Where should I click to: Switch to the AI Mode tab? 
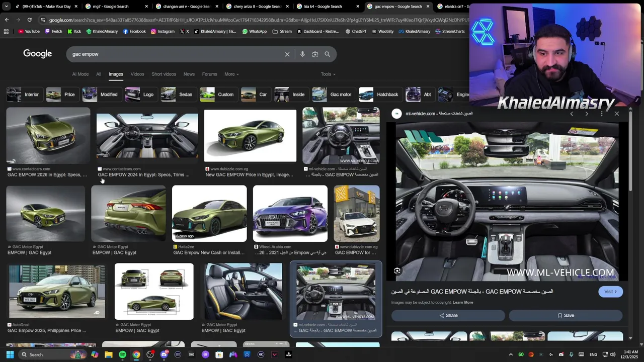click(x=80, y=74)
